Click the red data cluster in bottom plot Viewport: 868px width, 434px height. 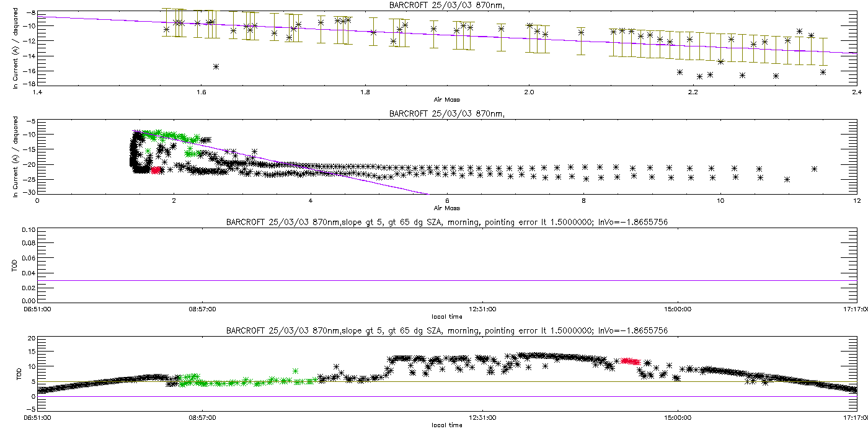(x=630, y=361)
